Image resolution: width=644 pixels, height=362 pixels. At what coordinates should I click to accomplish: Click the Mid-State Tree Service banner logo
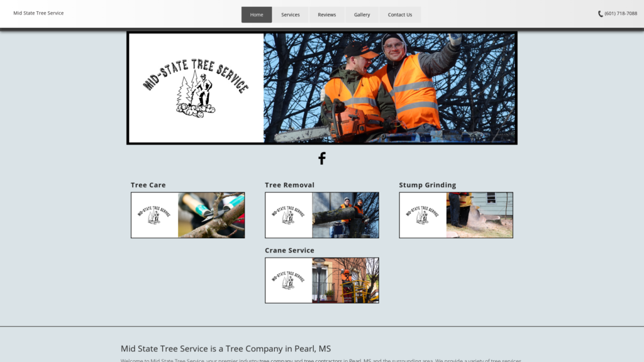(196, 88)
